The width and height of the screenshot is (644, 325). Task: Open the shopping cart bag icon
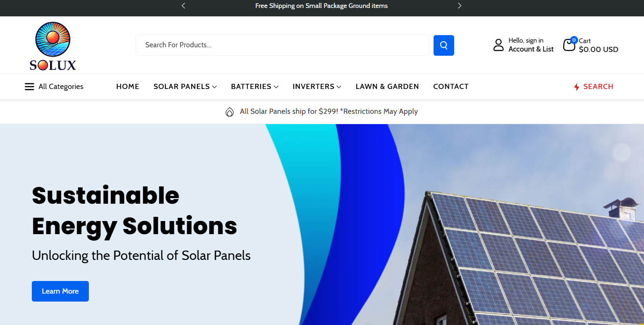(x=569, y=45)
